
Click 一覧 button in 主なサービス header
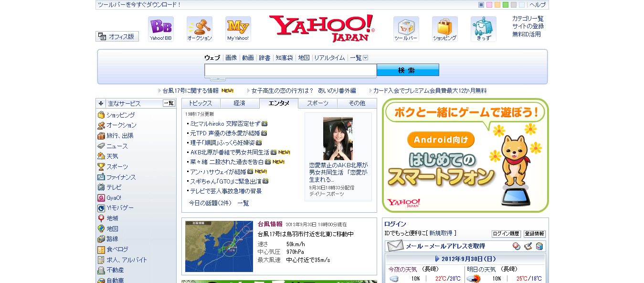169,103
